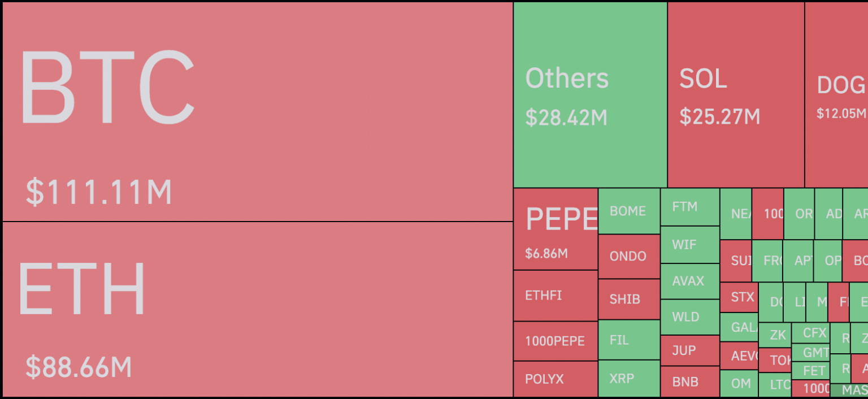This screenshot has width=868, height=399.
Task: Select the DOGE $12.05M tile
Action: pos(836,94)
